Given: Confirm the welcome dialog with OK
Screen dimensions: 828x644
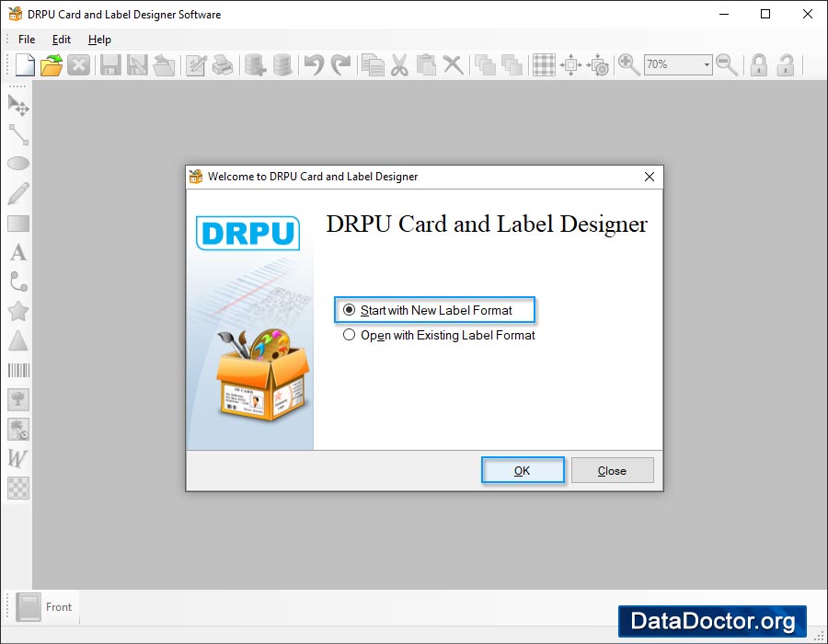Looking at the screenshot, I should (x=523, y=470).
